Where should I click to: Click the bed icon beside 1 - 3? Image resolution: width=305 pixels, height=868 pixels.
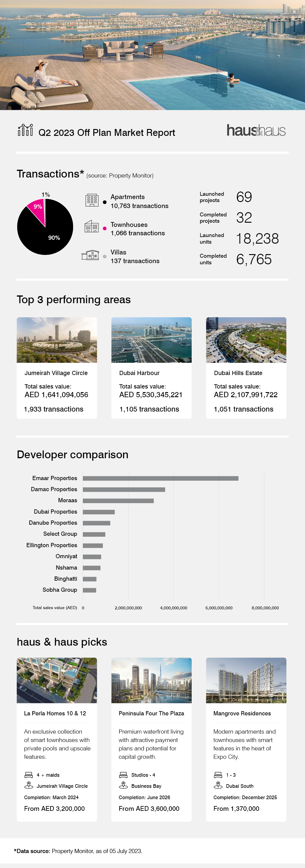tap(218, 775)
